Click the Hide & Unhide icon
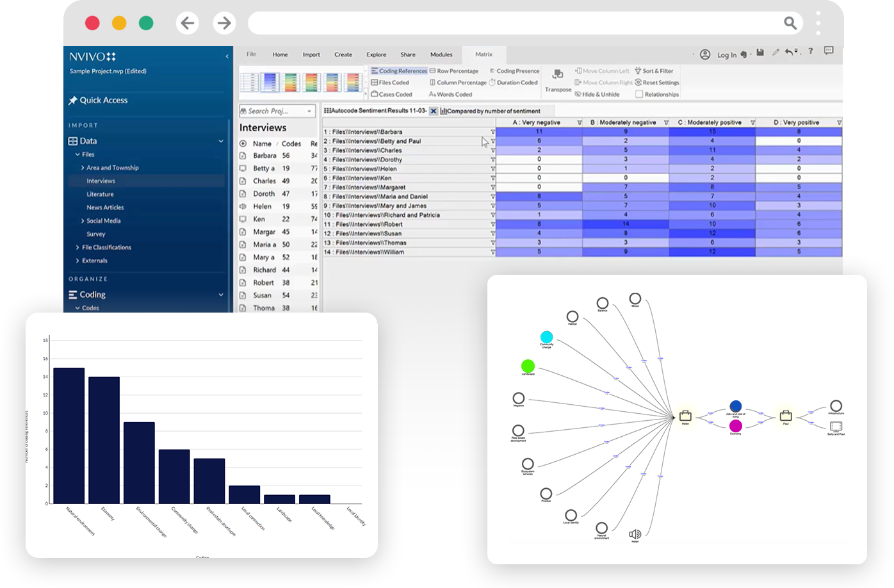 [578, 94]
